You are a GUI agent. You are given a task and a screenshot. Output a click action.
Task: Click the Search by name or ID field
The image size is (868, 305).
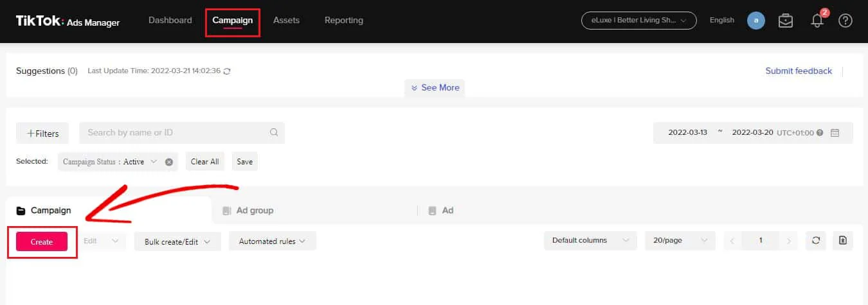tap(182, 133)
